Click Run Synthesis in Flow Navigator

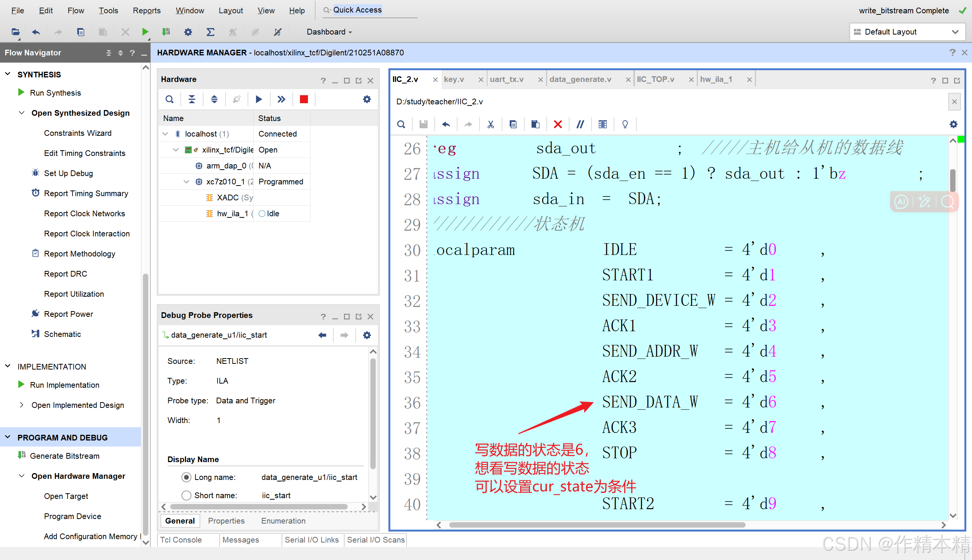click(55, 93)
